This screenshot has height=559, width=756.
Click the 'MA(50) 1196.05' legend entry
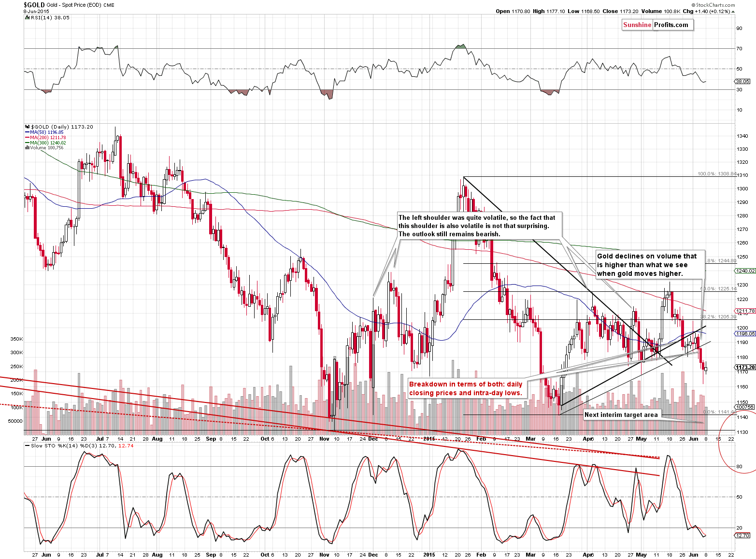(46, 132)
